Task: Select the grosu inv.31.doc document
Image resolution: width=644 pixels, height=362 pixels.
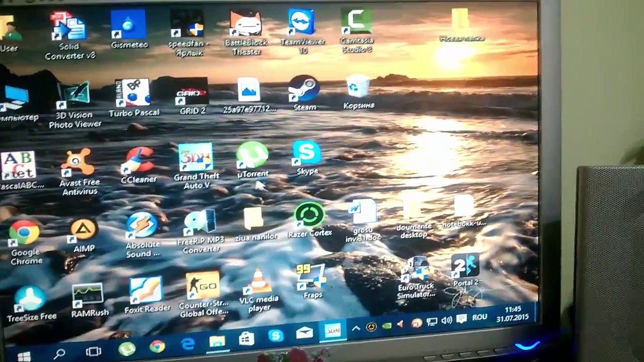Action: 363,220
